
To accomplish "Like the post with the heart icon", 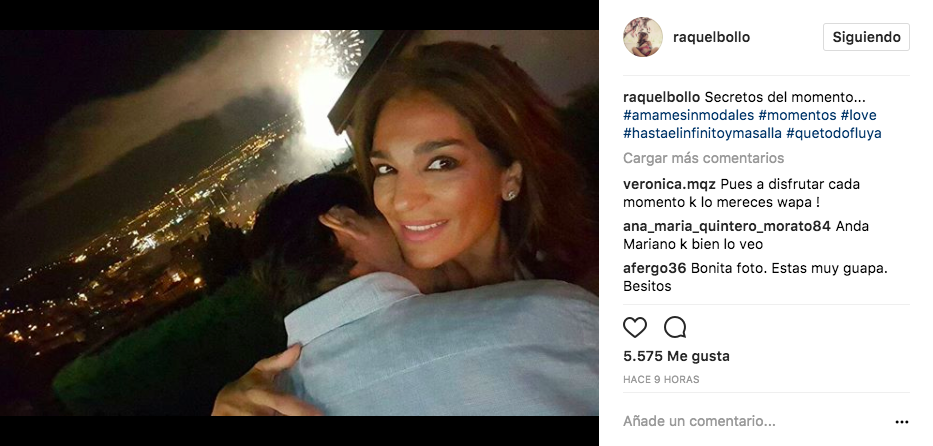I will (x=635, y=327).
